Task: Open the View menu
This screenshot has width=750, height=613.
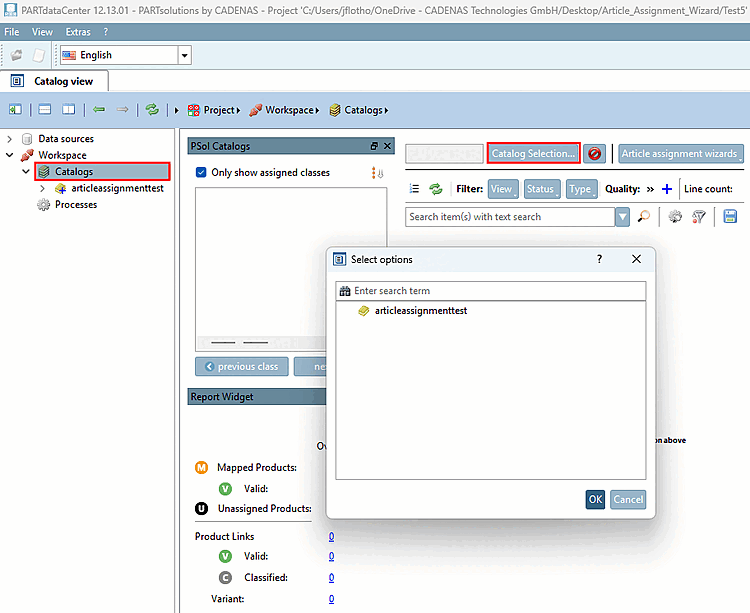Action: [42, 32]
